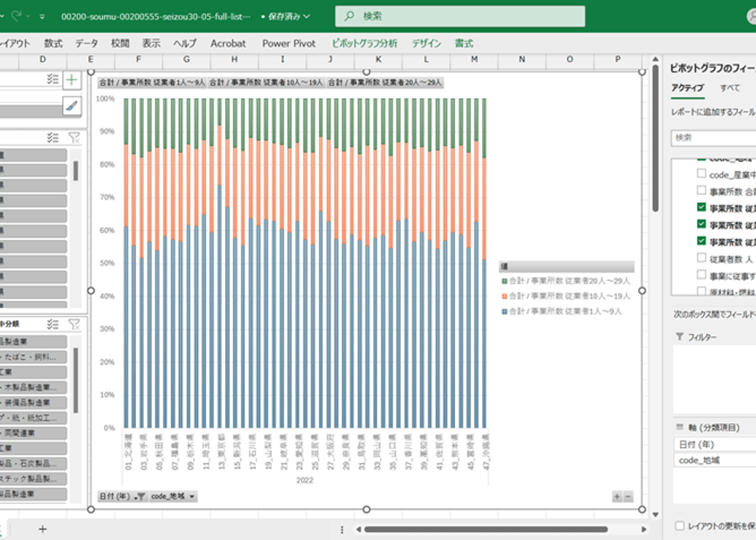Click the vertical scrollbar down arrow
Screen dimensions: 756x540
click(655, 515)
